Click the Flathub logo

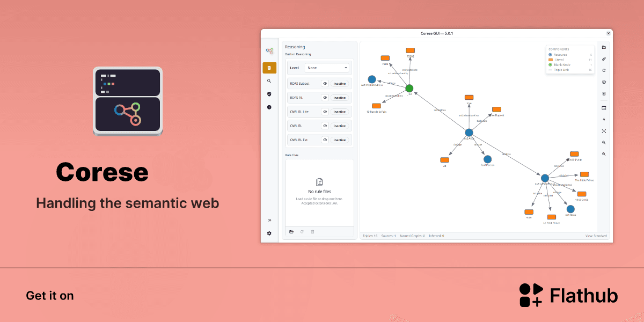[x=568, y=295]
